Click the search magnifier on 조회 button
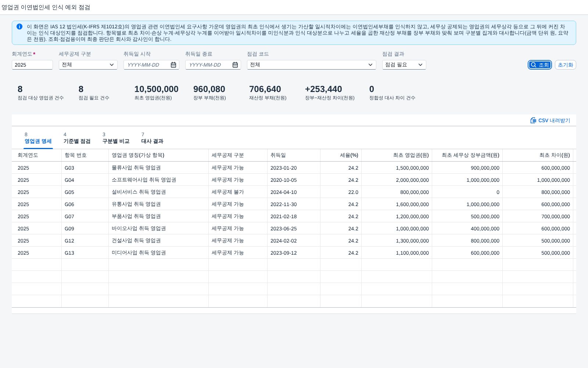The height and width of the screenshot is (368, 588). [534, 65]
